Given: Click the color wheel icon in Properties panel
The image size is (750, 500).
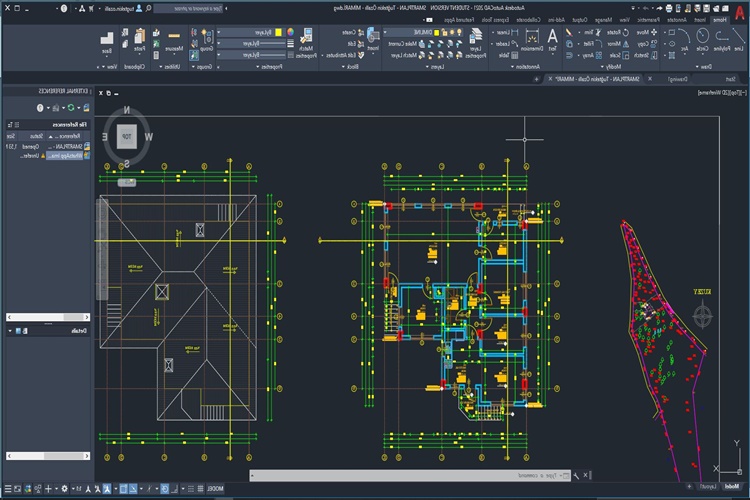Looking at the screenshot, I should point(290,32).
